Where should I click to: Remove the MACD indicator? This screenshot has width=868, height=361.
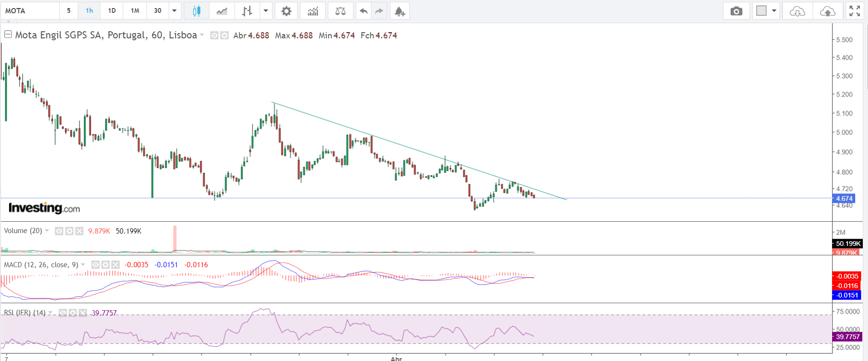[116, 265]
